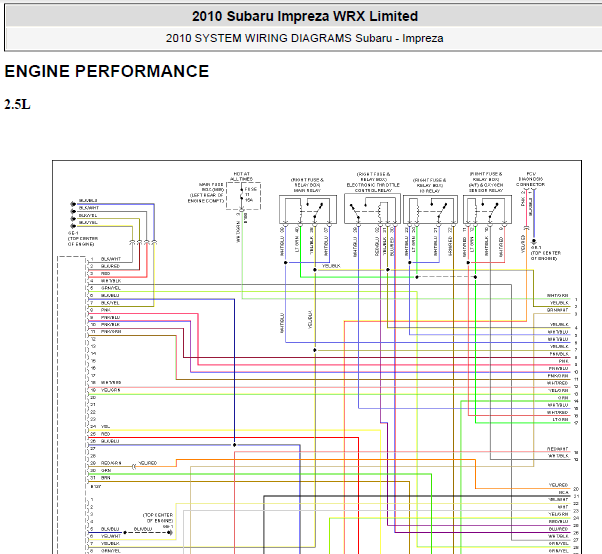Click right side pin 17 "LT GRN" label

coord(561,420)
